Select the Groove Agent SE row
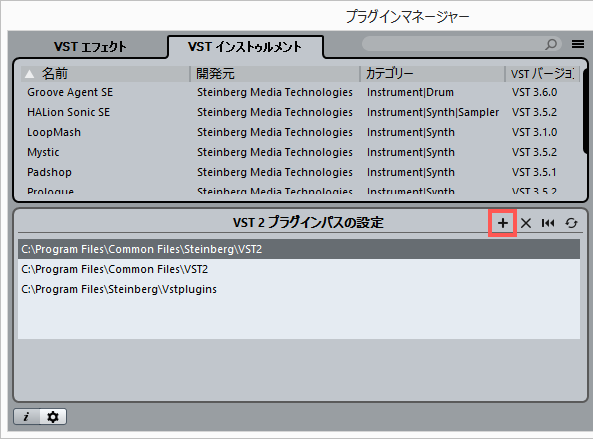593x439 pixels. [x=299, y=92]
